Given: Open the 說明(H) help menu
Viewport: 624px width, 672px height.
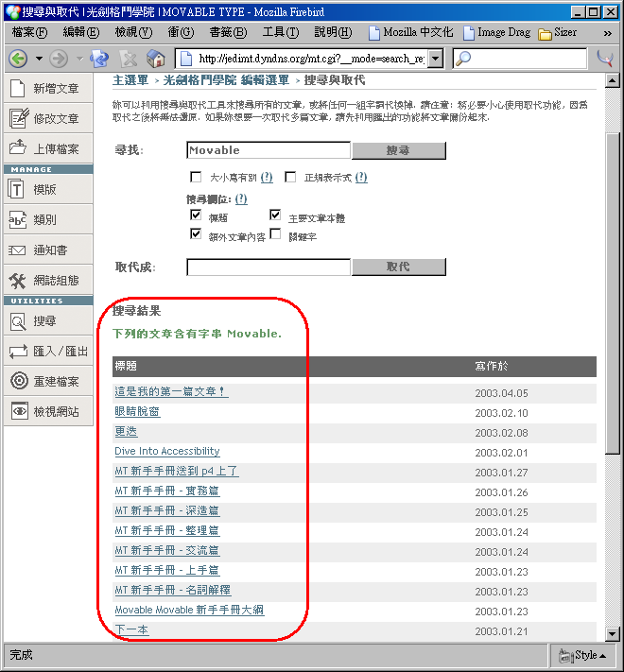Looking at the screenshot, I should coord(333,32).
